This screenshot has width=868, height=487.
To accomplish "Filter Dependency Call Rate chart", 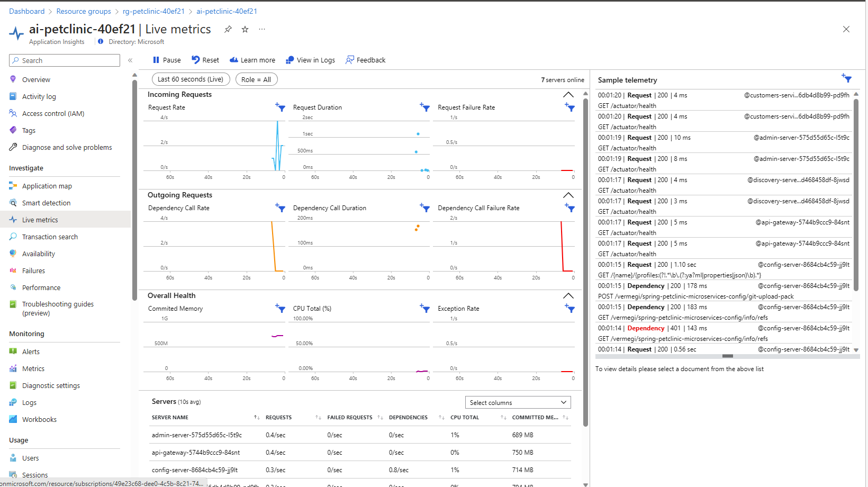I will pyautogui.click(x=280, y=208).
